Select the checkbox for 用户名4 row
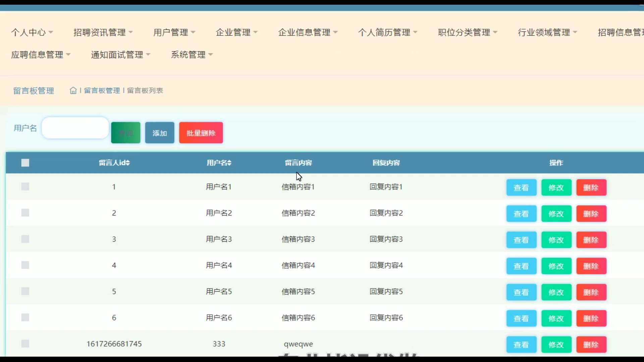 click(x=25, y=265)
